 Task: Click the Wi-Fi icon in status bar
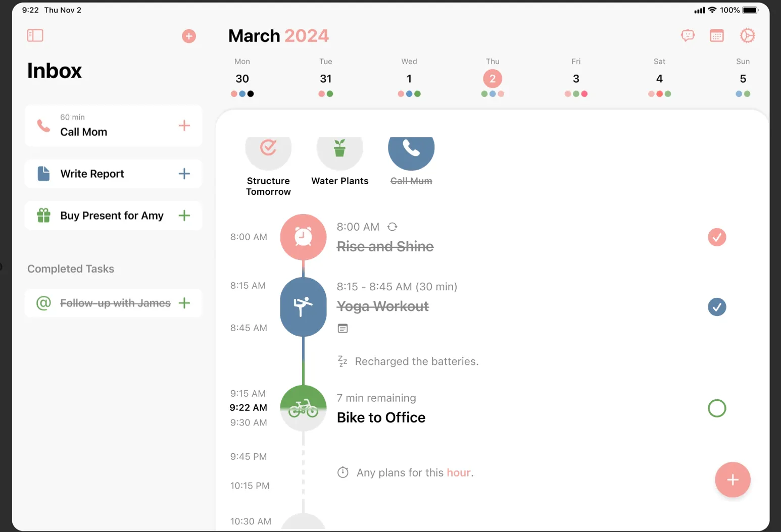point(712,10)
